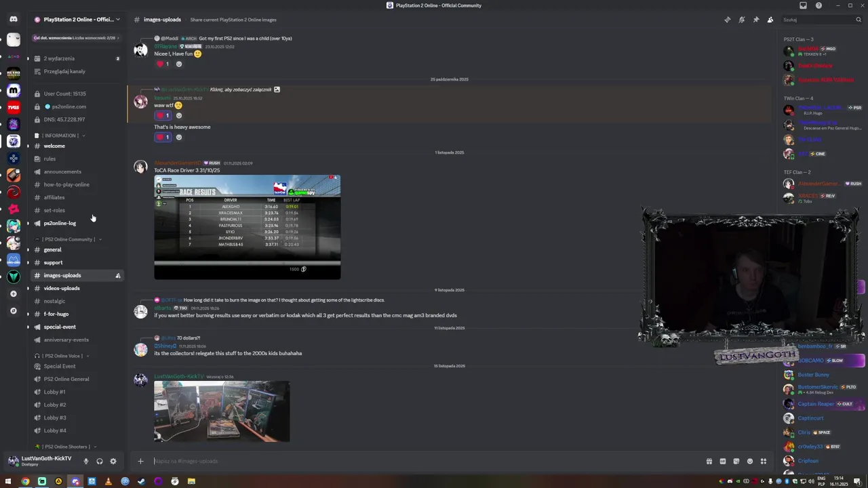Open the how-to-play-online channel
The width and height of the screenshot is (868, 488).
point(76,184)
